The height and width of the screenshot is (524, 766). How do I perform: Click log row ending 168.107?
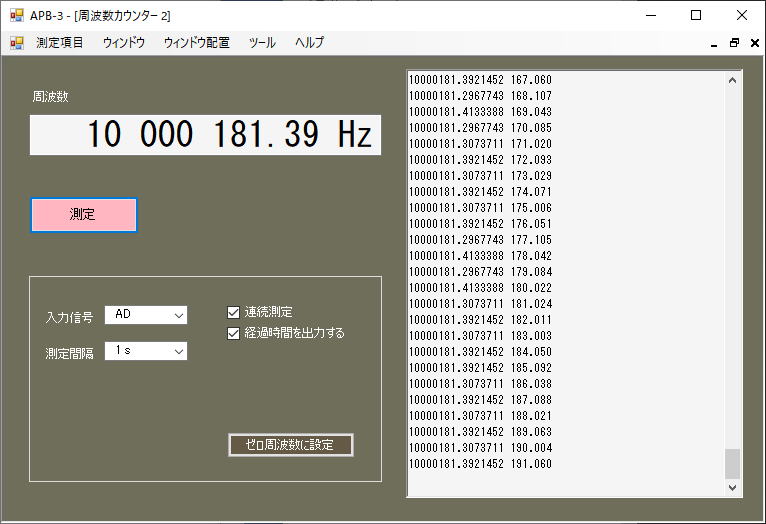(x=480, y=96)
